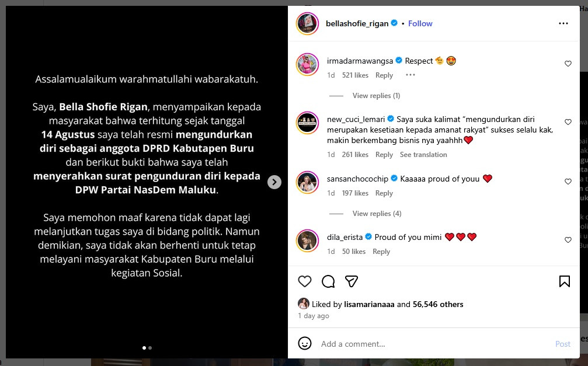Viewport: 588px width, 366px height.
Task: Share post via paper plane icon
Action: click(x=352, y=281)
